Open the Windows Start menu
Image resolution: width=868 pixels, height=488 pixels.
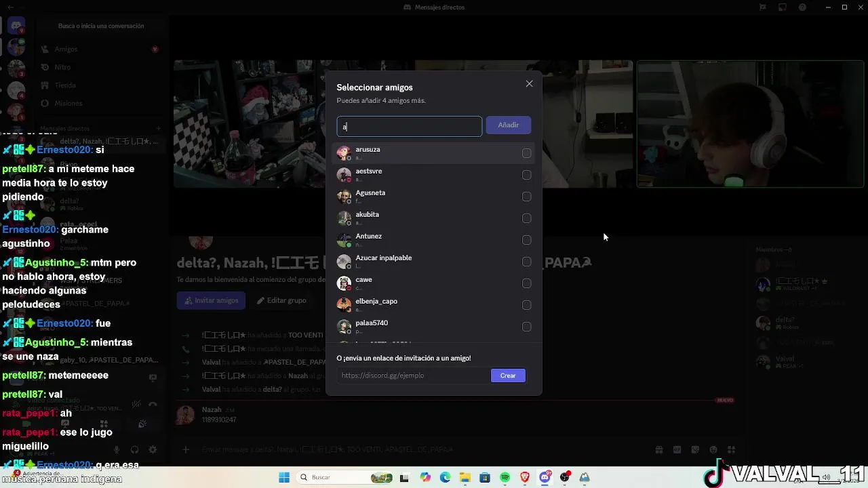click(x=284, y=477)
